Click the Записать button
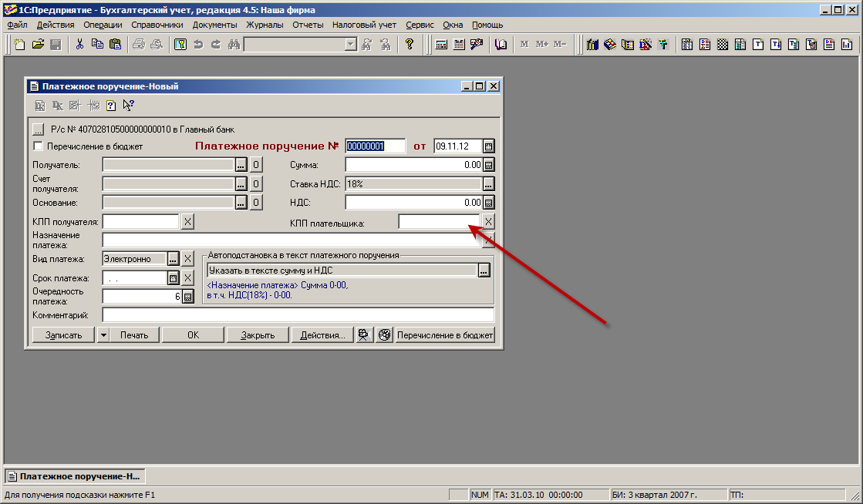Viewport: 863px width, 504px height. click(62, 335)
